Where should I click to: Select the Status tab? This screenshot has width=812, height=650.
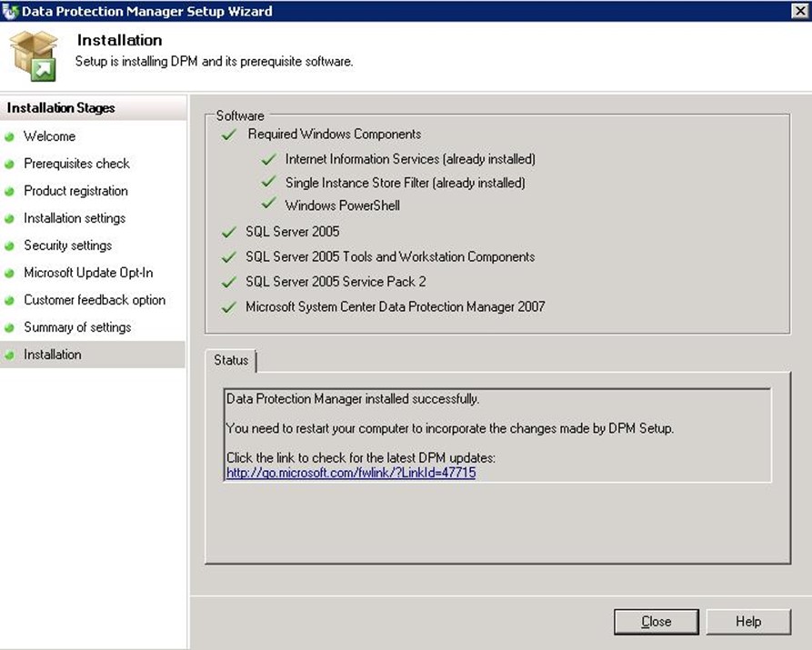coord(231,360)
